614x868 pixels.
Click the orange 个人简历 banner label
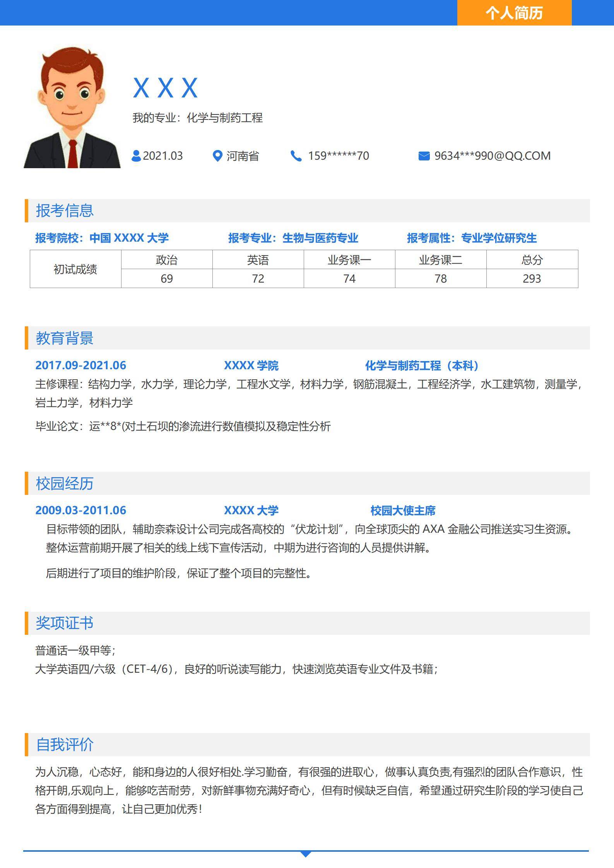tap(514, 13)
